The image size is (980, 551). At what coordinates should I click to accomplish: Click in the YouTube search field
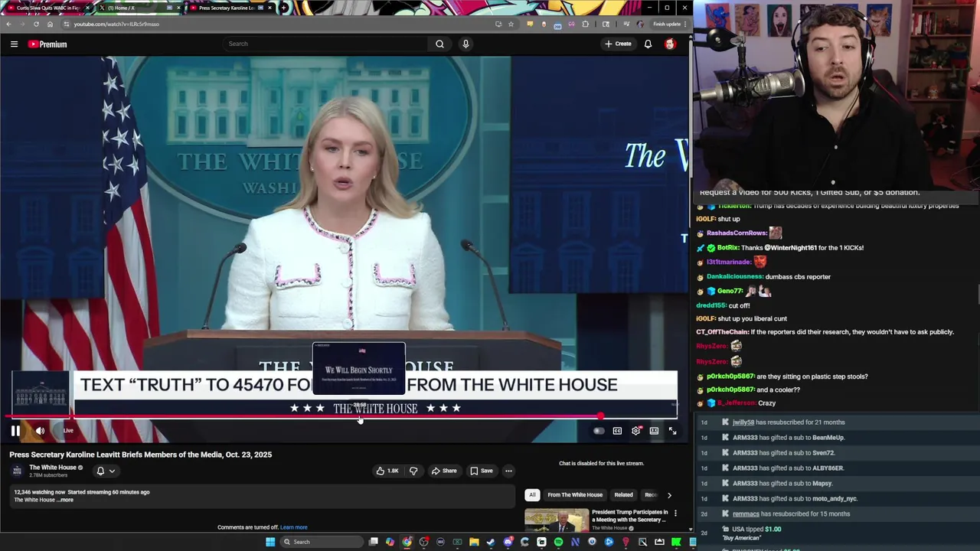click(x=325, y=44)
